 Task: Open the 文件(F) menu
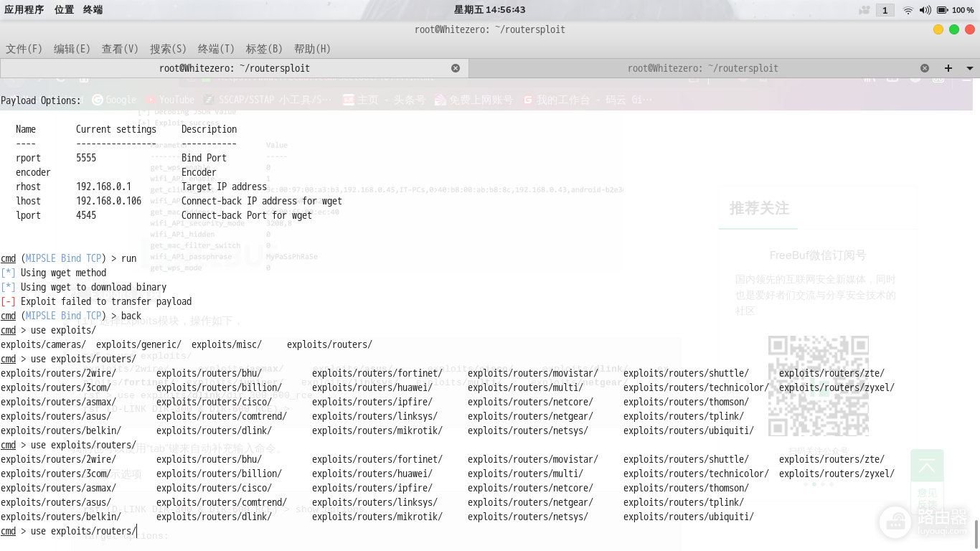24,49
